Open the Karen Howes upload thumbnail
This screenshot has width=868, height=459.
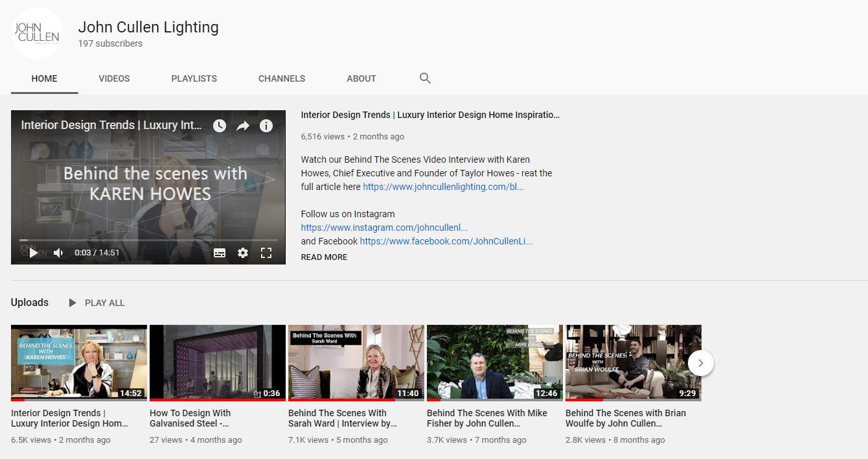coord(79,363)
